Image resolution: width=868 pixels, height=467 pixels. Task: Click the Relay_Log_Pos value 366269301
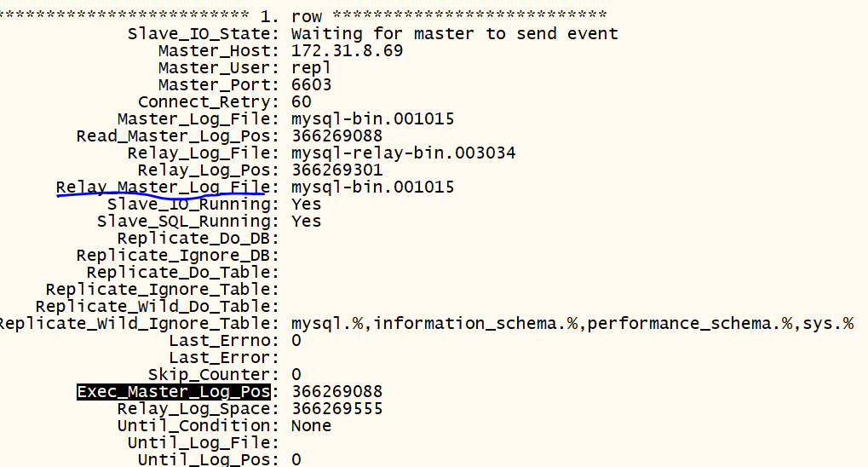click(x=336, y=170)
